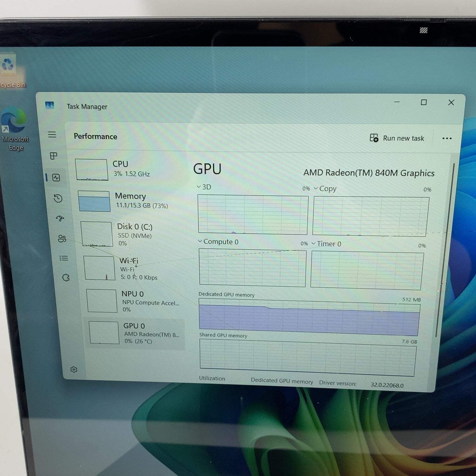The height and width of the screenshot is (476, 476).
Task: Open Task Manager settings gear
Action: pyautogui.click(x=74, y=369)
